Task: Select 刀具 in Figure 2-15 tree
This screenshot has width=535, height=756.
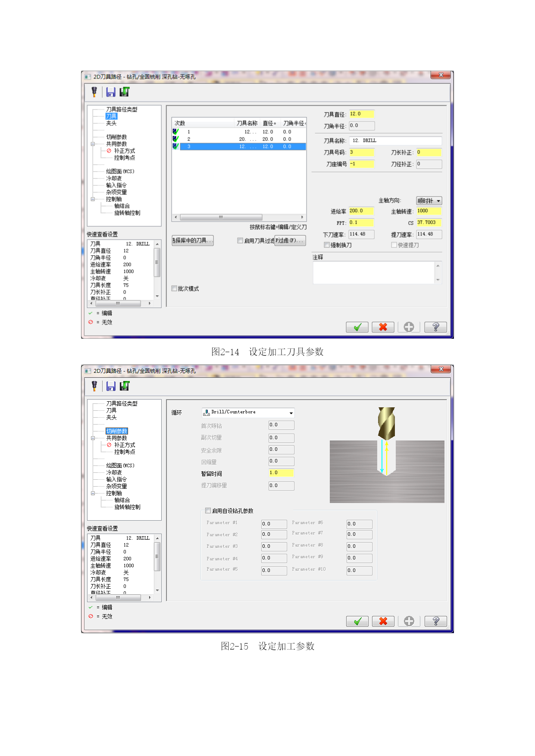Action: coord(111,410)
